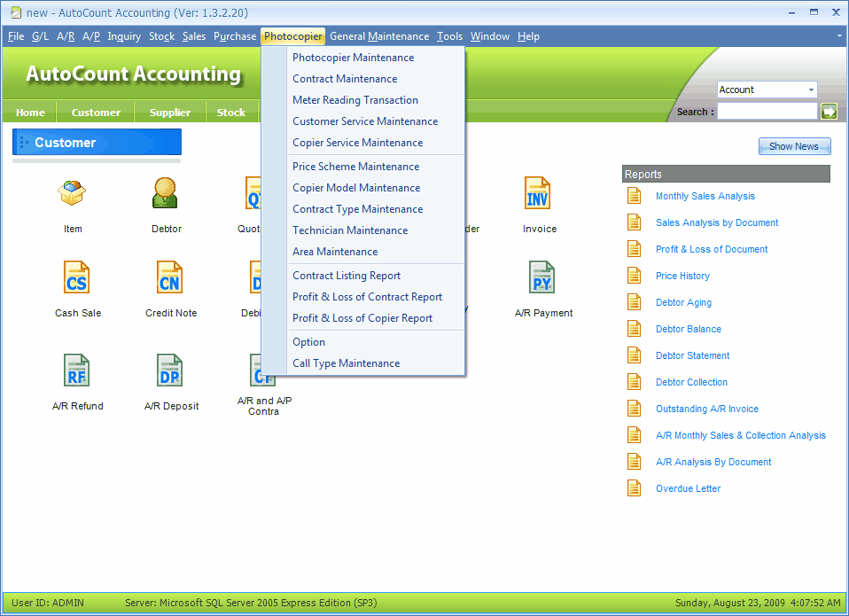This screenshot has height=616, width=849.
Task: Open the Stock menu
Action: coord(161,36)
